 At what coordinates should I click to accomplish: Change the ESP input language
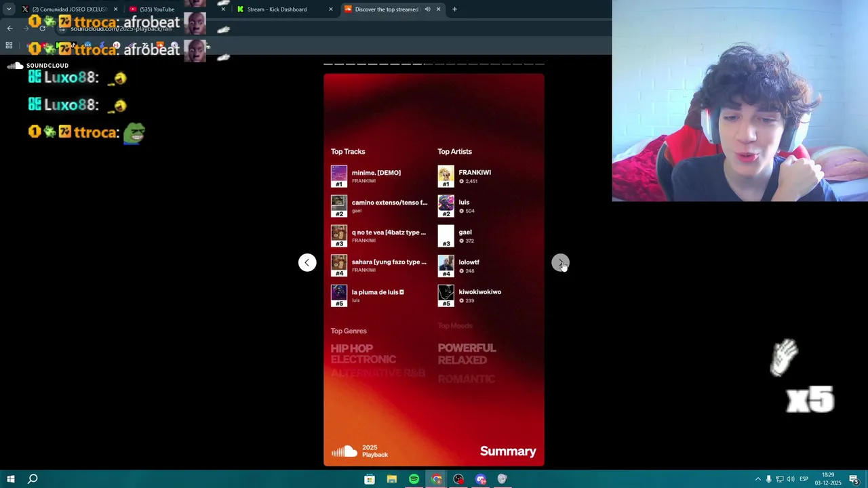tap(804, 479)
